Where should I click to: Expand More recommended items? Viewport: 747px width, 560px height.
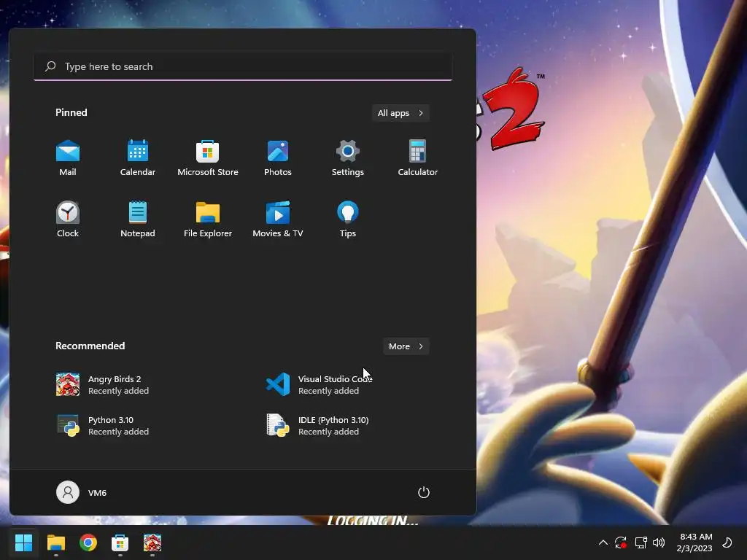pyautogui.click(x=406, y=346)
